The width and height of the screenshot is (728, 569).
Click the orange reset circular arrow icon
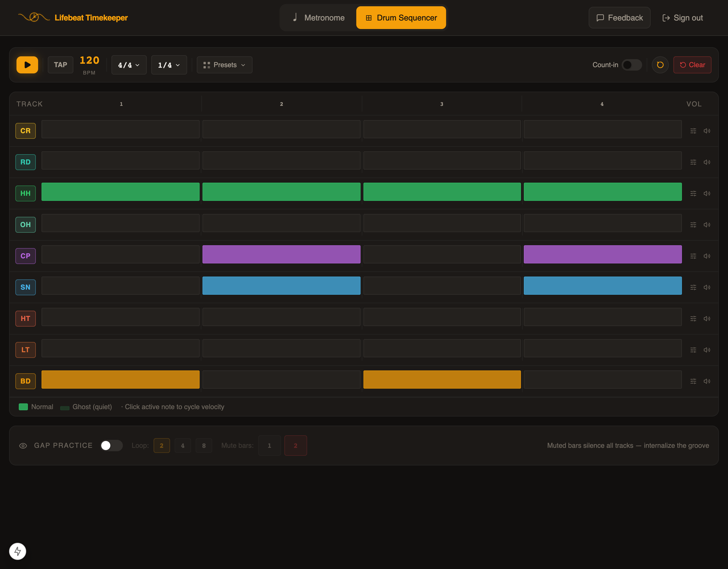660,65
